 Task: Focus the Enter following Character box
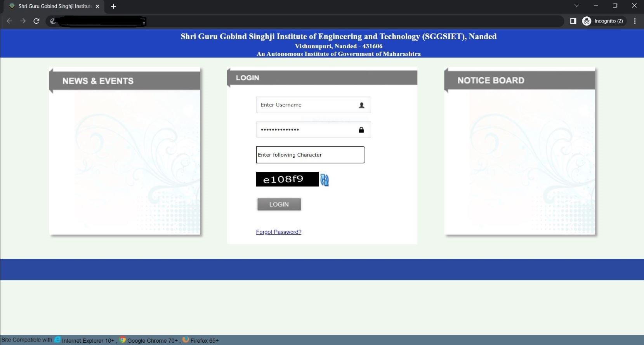click(x=310, y=155)
